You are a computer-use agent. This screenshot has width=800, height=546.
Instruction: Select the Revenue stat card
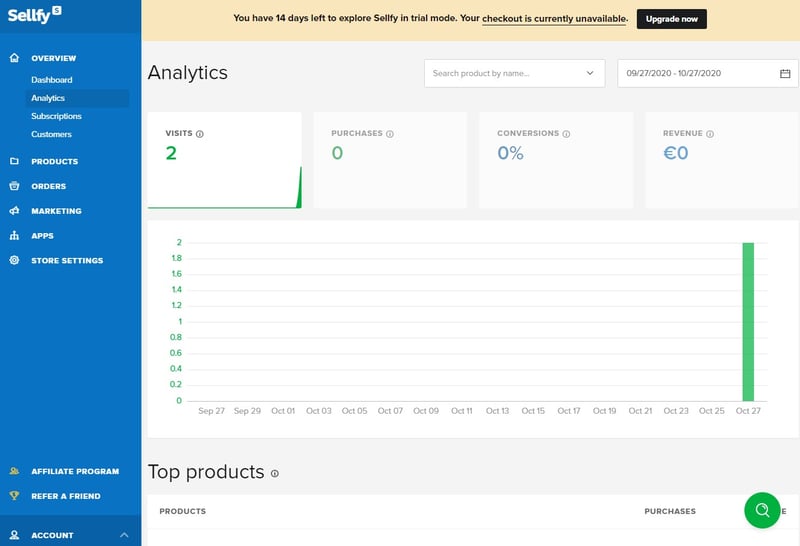tap(720, 160)
